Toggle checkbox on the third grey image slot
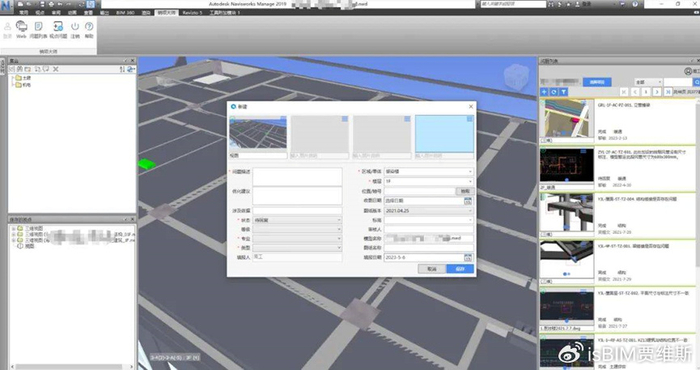 [407, 118]
